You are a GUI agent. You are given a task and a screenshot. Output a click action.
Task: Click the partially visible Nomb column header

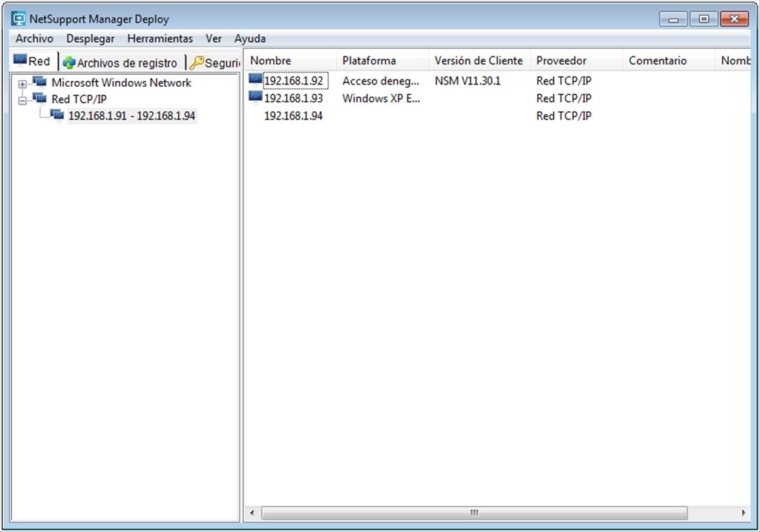click(733, 61)
